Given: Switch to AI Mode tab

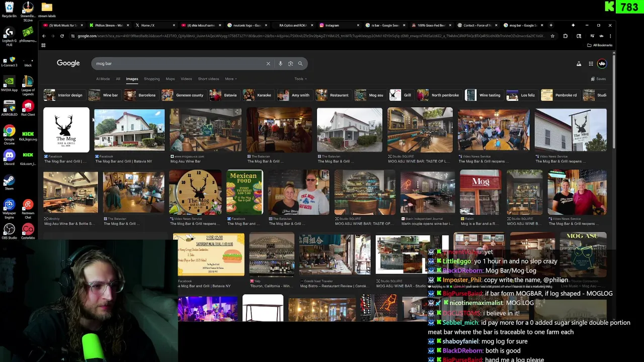Looking at the screenshot, I should 103,79.
